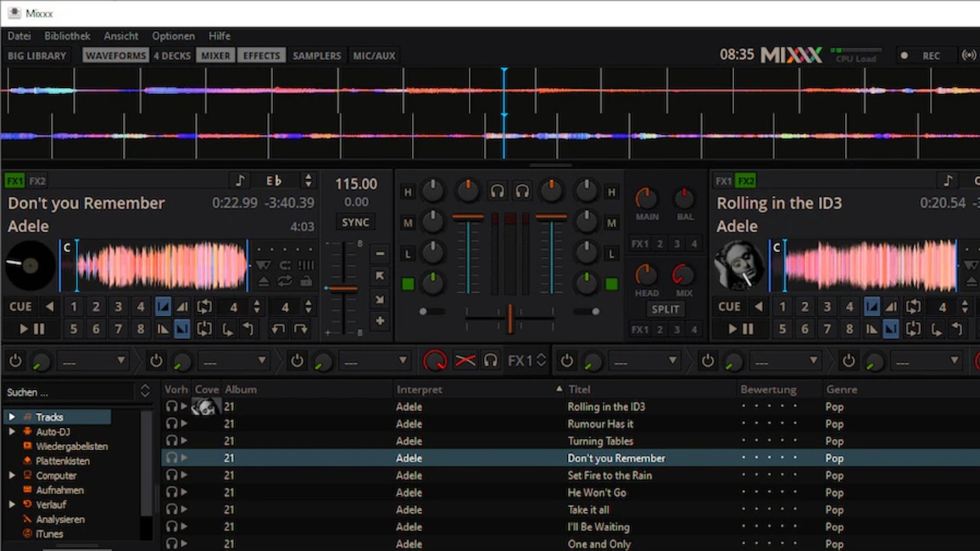This screenshot has width=980, height=551.
Task: Toggle the MIC/AUX section
Action: click(374, 56)
